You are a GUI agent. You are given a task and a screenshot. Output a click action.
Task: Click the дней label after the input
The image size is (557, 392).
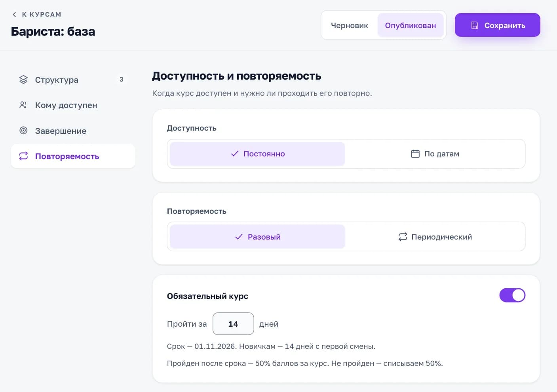tap(269, 324)
